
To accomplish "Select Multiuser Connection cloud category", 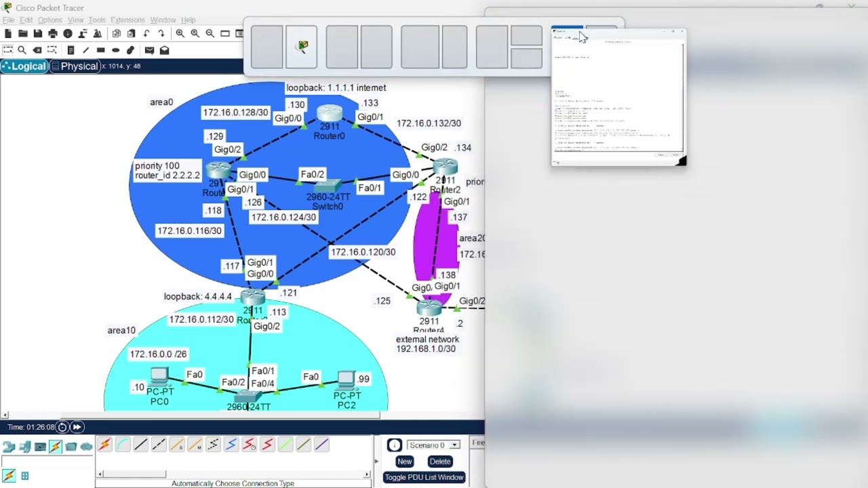I will click(x=86, y=447).
